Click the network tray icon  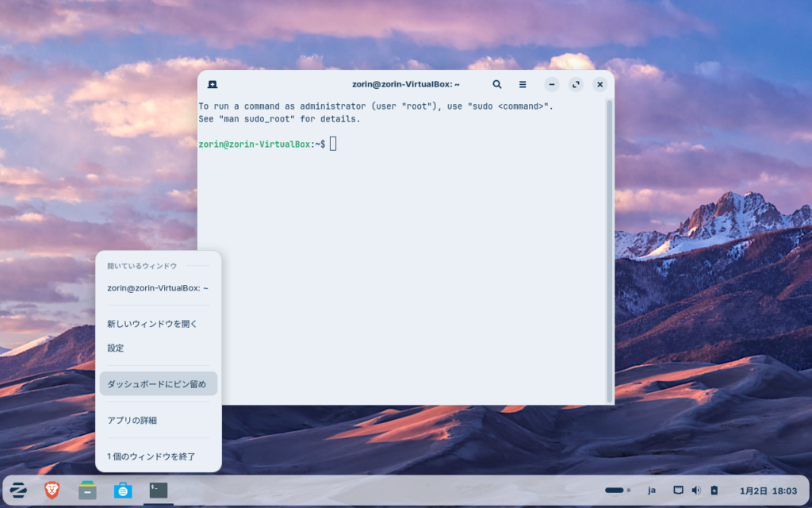click(x=678, y=491)
